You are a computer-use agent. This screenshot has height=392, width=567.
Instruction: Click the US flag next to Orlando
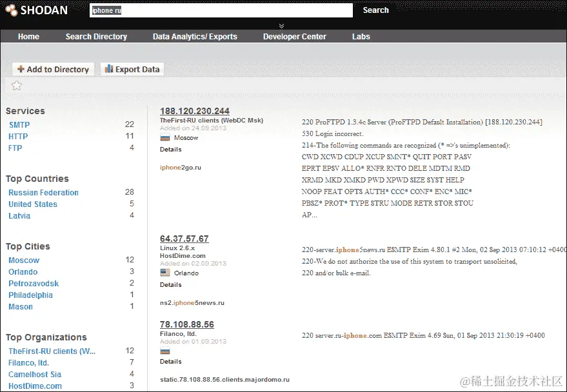pos(165,273)
